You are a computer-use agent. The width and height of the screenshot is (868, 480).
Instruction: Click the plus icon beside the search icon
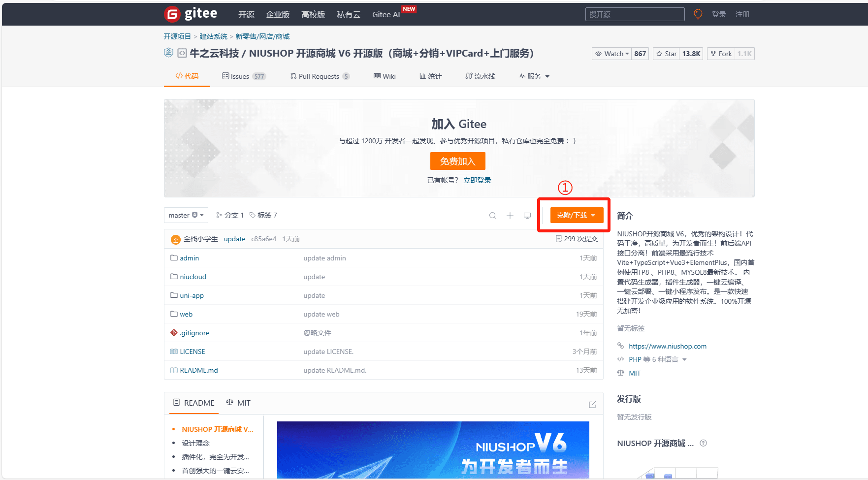[510, 216]
